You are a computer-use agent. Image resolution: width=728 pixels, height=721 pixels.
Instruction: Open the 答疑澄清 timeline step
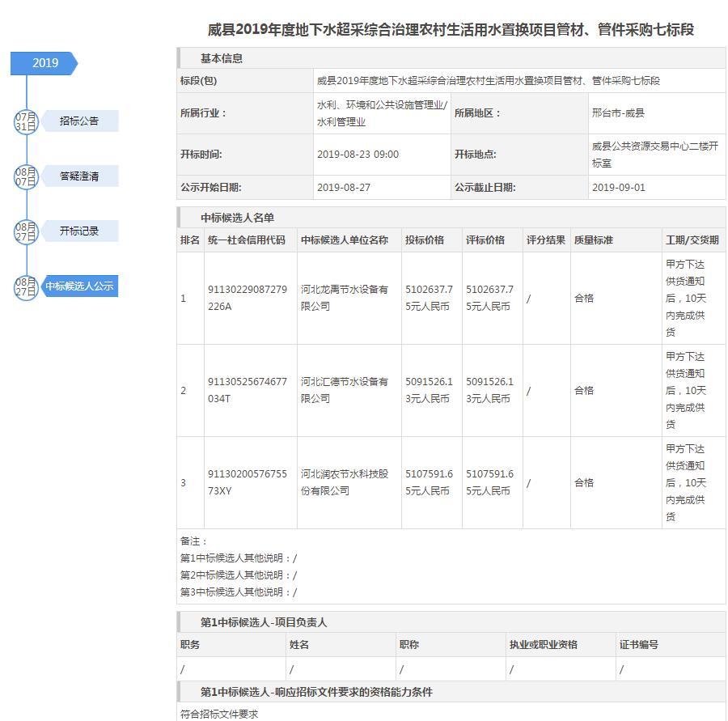(x=79, y=176)
